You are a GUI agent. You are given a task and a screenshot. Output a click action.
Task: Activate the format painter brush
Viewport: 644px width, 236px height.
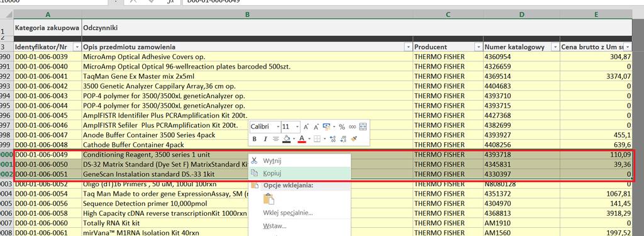tap(355, 139)
